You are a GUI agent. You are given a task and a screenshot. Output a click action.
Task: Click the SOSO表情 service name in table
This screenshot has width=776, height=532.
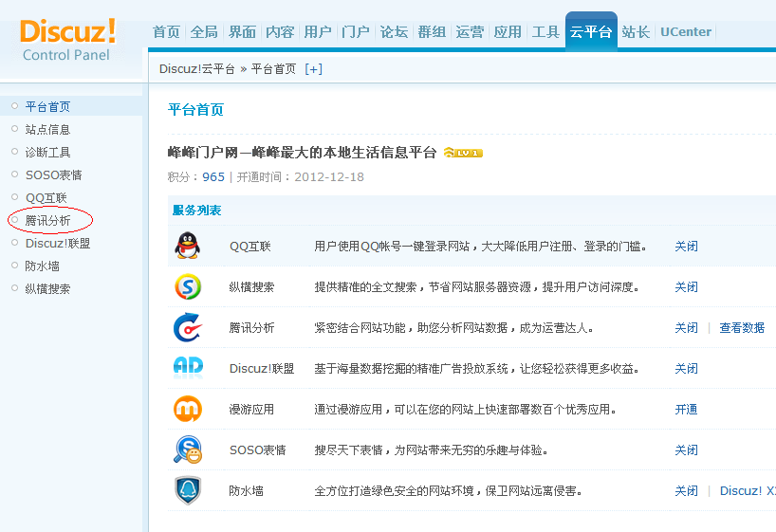pos(257,449)
